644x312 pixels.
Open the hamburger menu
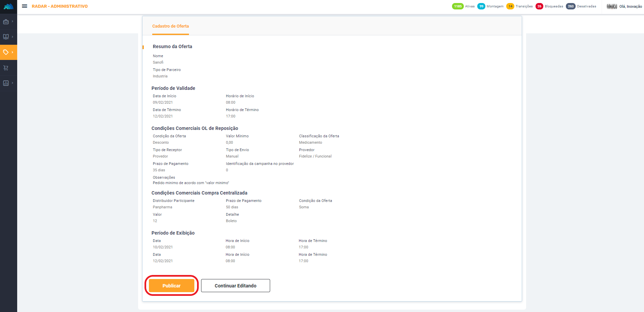point(25,6)
